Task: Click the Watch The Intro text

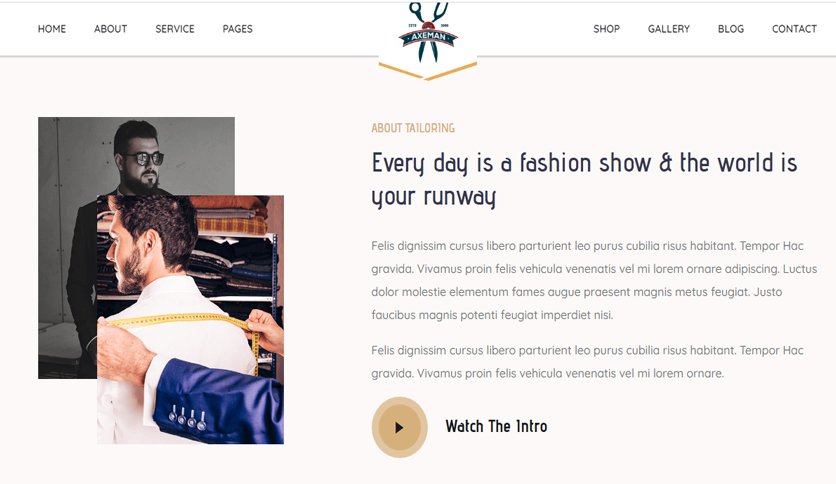Action: (x=496, y=426)
